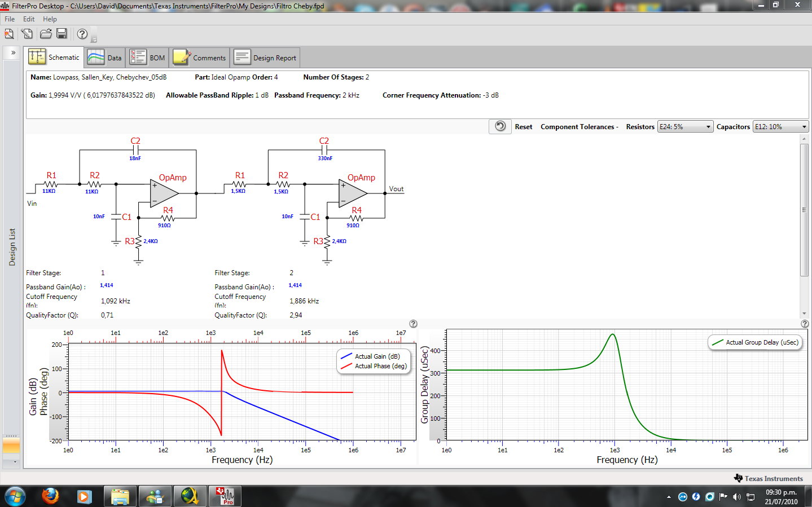The image size is (812, 507).
Task: Switch to the BOM tab
Action: click(147, 57)
